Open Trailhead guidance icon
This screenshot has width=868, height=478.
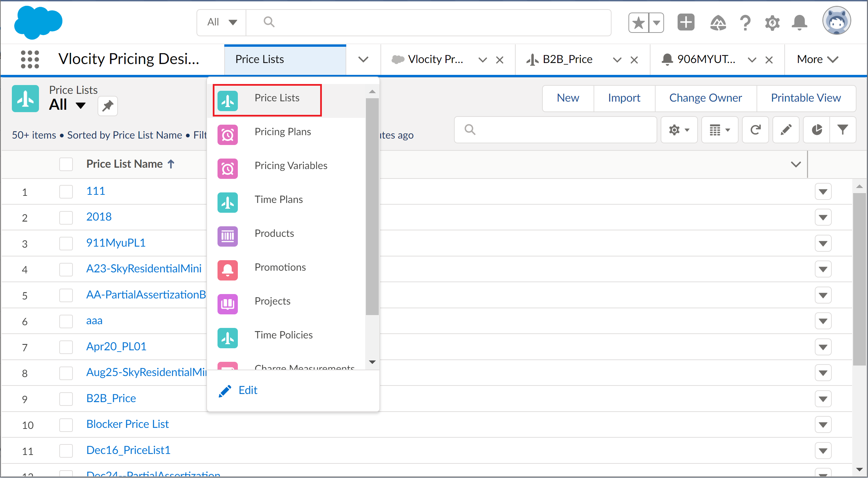pyautogui.click(x=718, y=23)
